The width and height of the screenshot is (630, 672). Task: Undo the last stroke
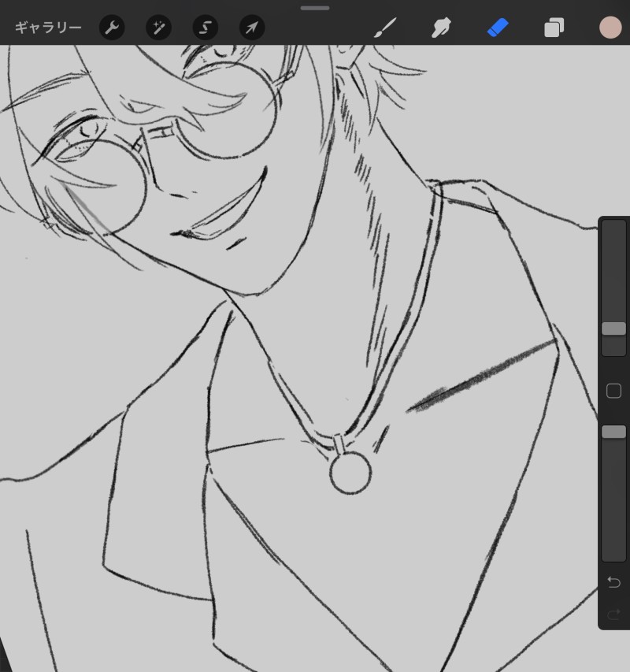613,582
